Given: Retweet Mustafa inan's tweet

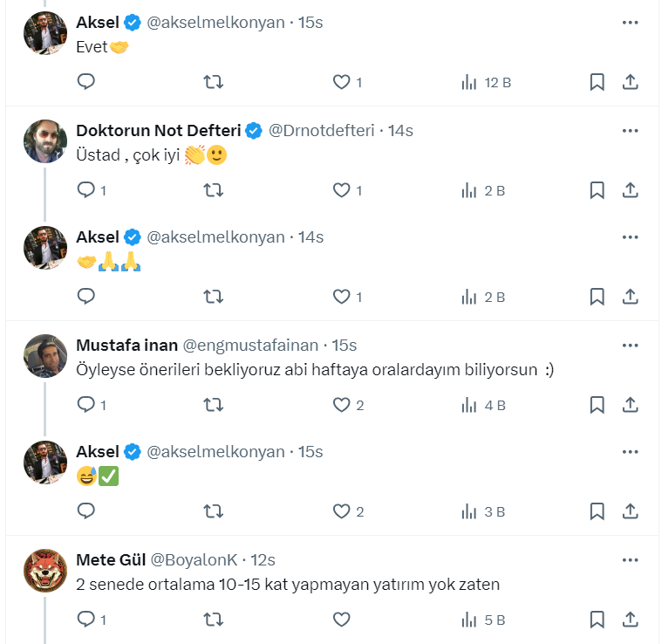Looking at the screenshot, I should (x=213, y=405).
